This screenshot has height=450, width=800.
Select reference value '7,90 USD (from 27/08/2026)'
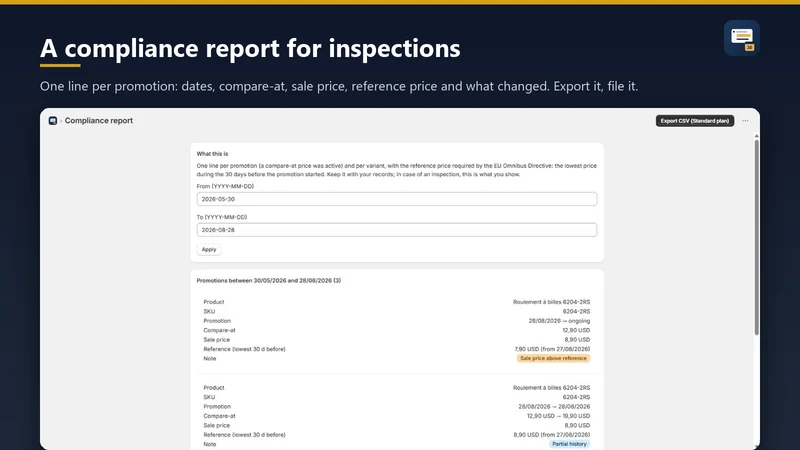point(552,349)
